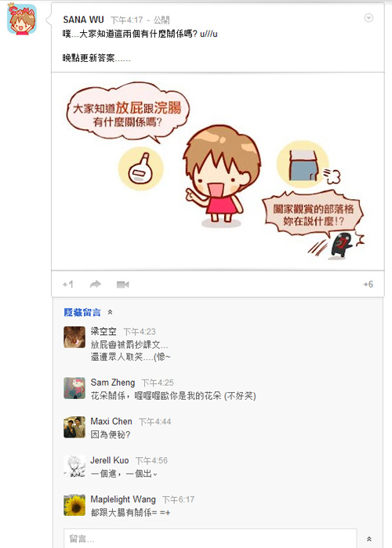
Task: Start a hangout with the video camera icon
Action: click(x=122, y=285)
